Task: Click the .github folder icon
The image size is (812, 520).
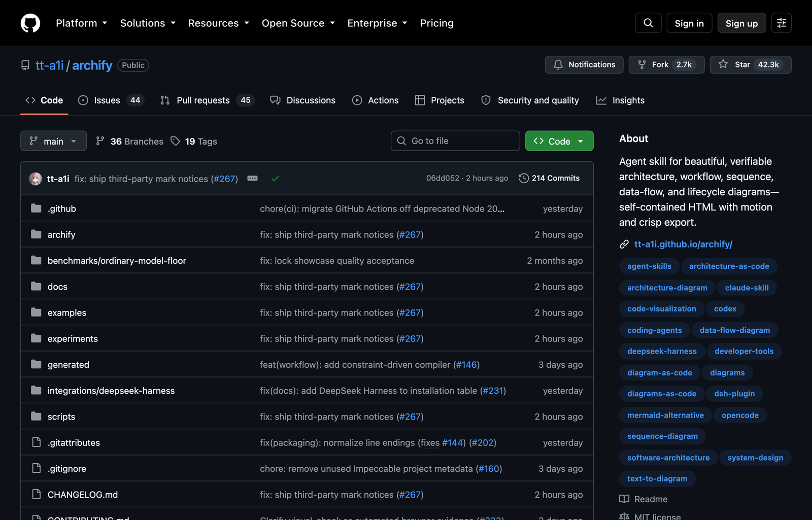Action: (x=36, y=209)
